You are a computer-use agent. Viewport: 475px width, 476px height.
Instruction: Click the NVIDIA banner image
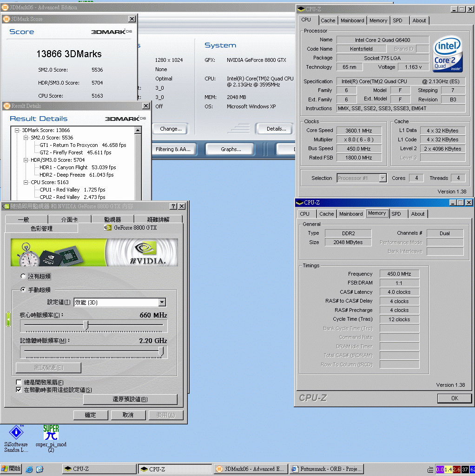click(x=94, y=252)
